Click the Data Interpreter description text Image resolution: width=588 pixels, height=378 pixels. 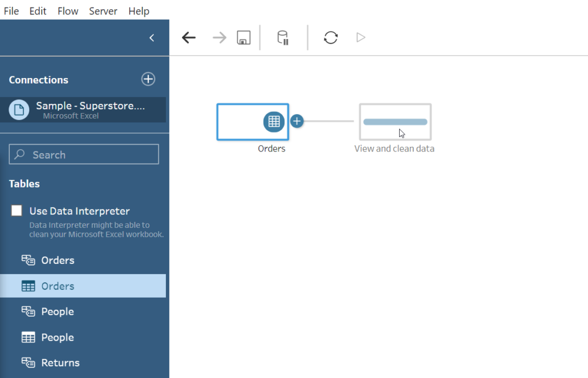(x=96, y=229)
